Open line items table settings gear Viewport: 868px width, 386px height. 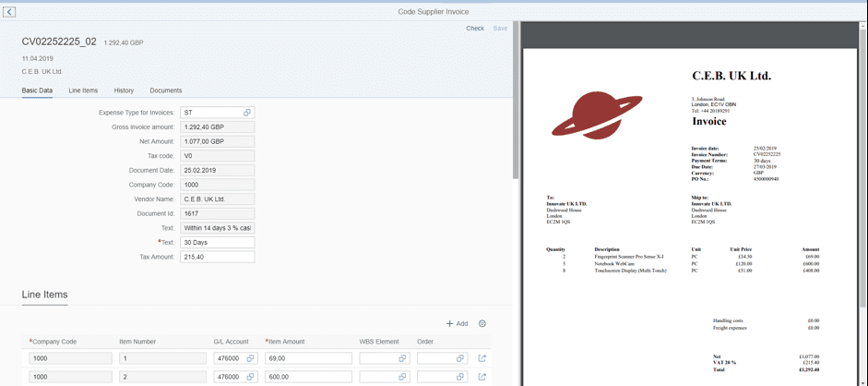point(482,323)
